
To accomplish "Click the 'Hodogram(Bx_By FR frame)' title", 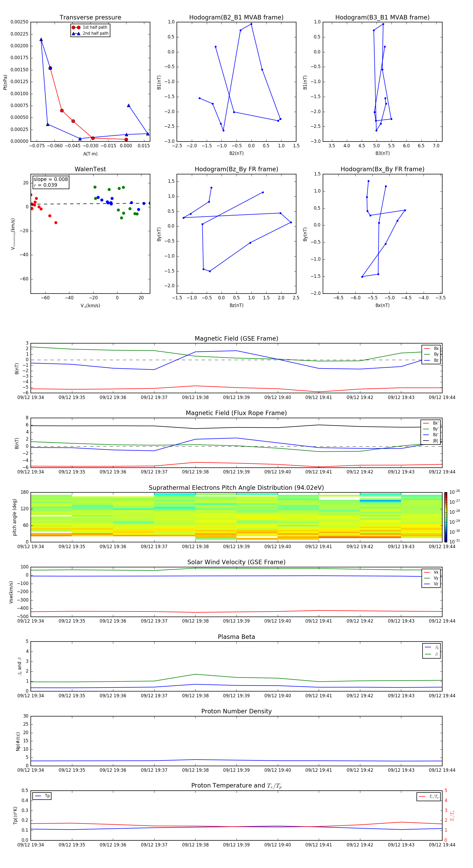I will pyautogui.click(x=382, y=169).
